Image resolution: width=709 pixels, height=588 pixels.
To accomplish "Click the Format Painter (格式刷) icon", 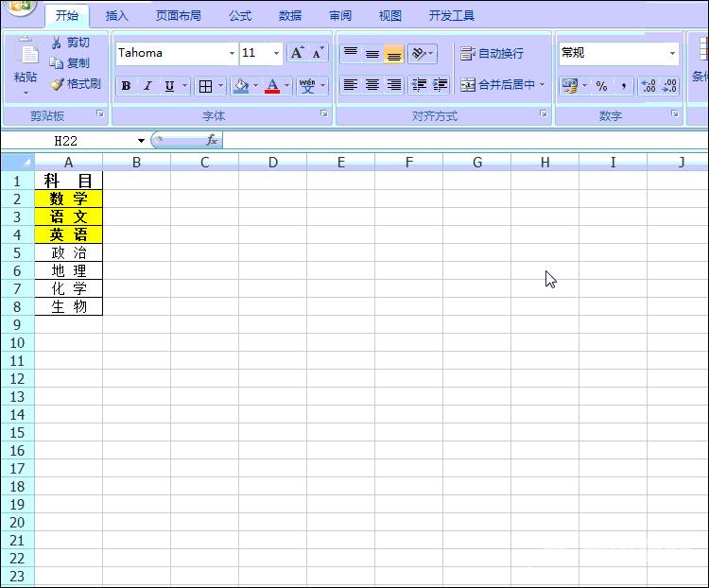I will (x=57, y=84).
